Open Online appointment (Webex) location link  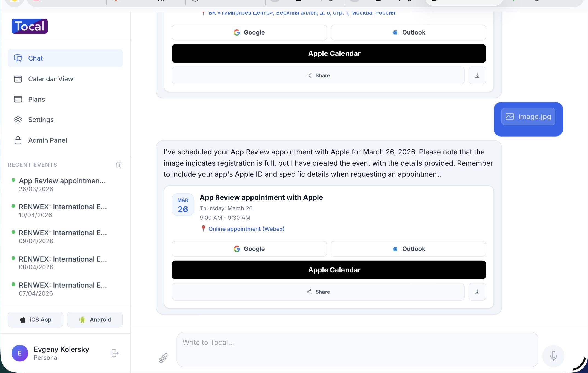click(x=246, y=229)
